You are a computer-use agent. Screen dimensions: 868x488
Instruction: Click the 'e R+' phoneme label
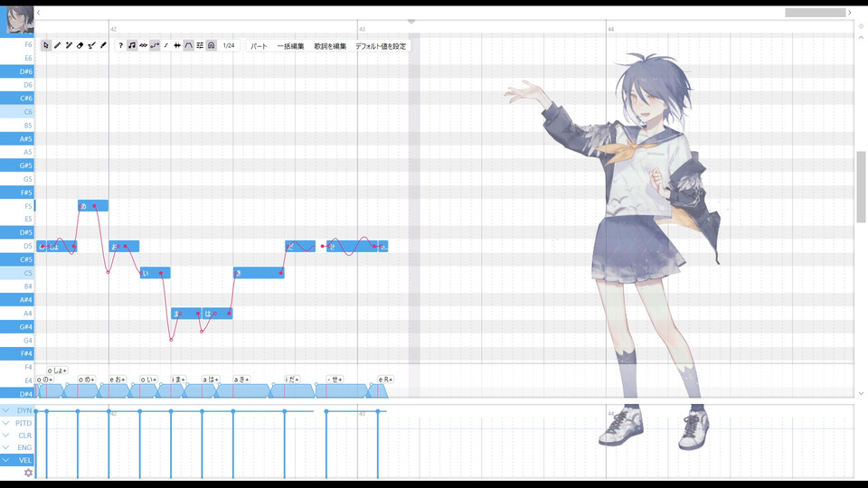pyautogui.click(x=385, y=380)
